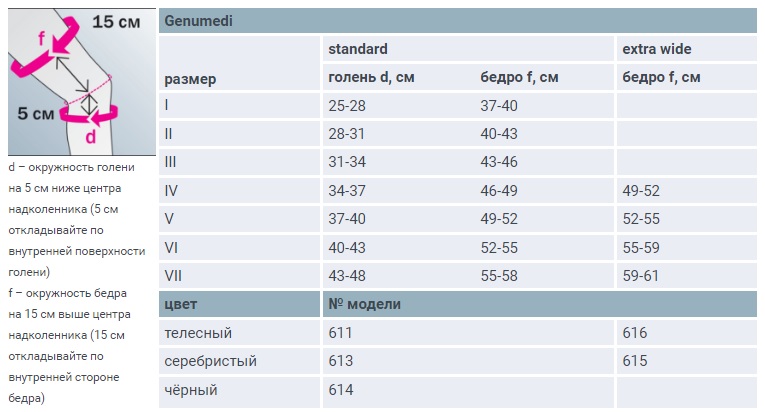The height and width of the screenshot is (412, 765).
Task: Select size IV row label
Action: [171, 190]
